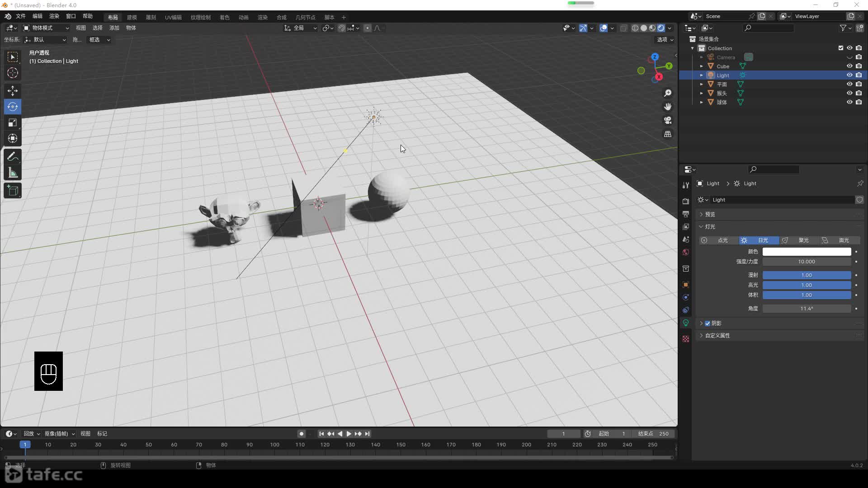Viewport: 868px width, 488px height.
Task: Hide the 平面 object in viewport
Action: click(x=849, y=84)
